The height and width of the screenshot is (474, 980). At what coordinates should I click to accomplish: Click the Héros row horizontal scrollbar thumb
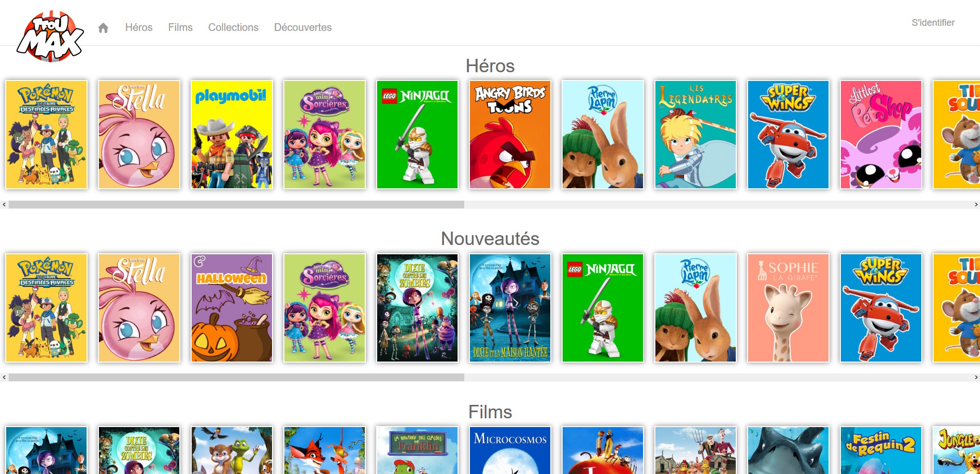[x=236, y=205]
